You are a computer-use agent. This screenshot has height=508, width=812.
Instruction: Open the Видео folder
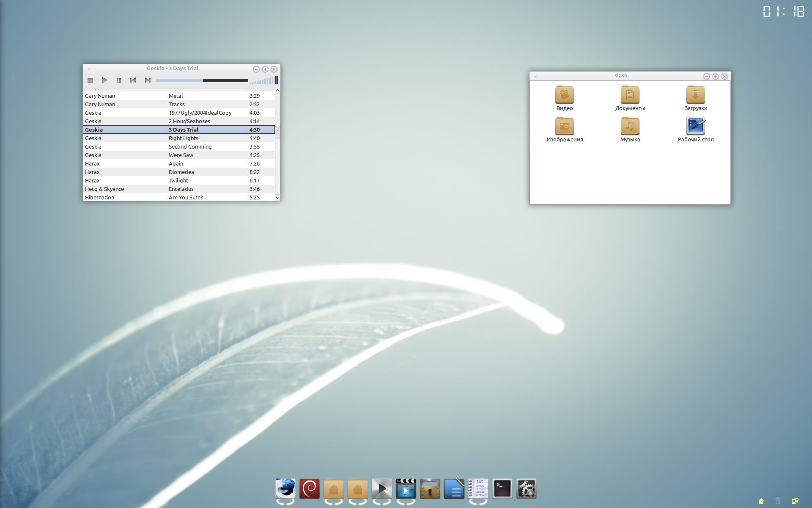[x=564, y=95]
